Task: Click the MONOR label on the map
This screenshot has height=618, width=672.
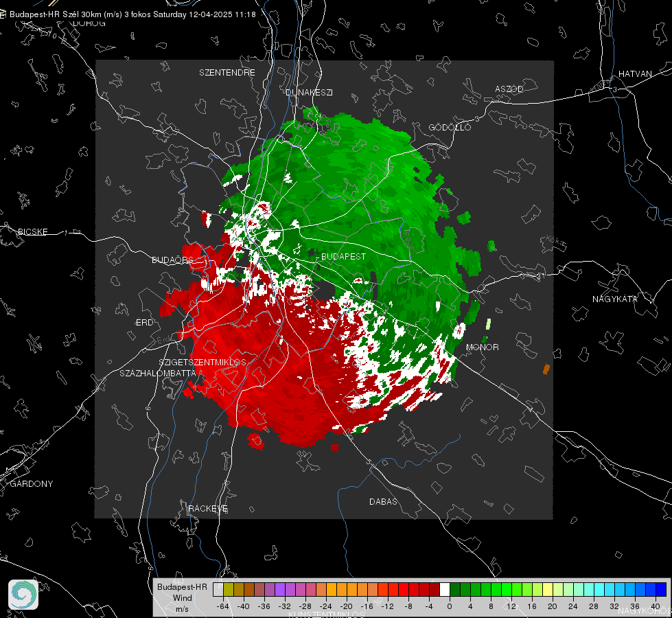Action: pos(482,347)
